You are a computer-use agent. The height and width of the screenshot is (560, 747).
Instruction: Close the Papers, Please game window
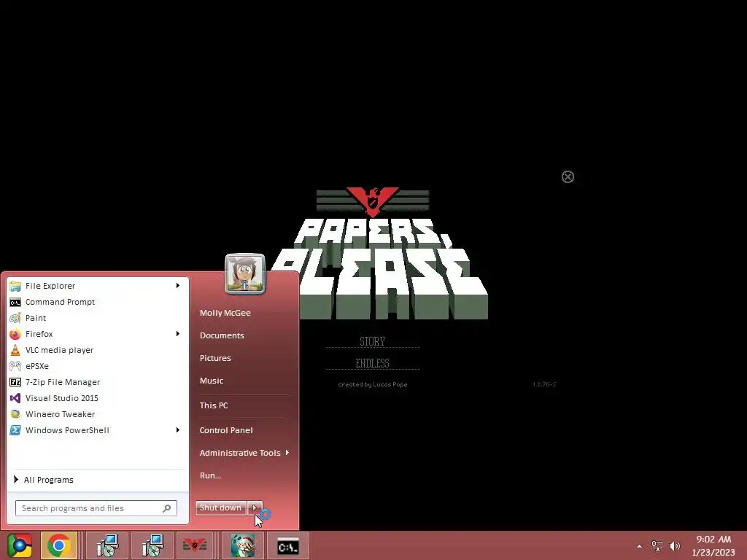pyautogui.click(x=568, y=176)
